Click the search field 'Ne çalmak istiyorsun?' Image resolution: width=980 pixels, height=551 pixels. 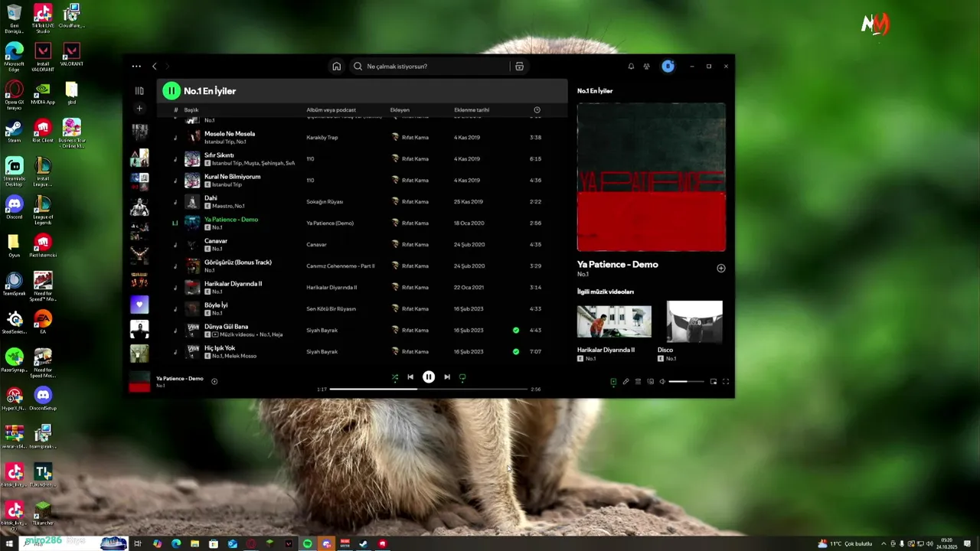click(431, 67)
